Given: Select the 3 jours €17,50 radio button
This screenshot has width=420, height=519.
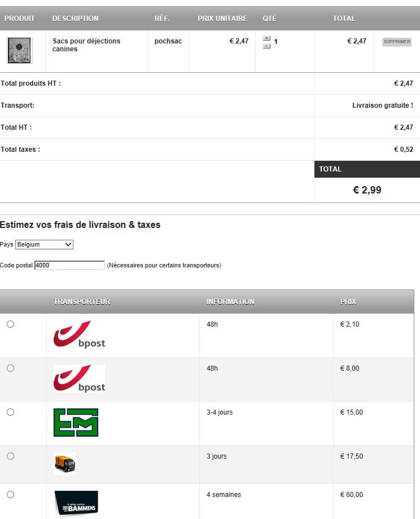Looking at the screenshot, I should point(10,456).
